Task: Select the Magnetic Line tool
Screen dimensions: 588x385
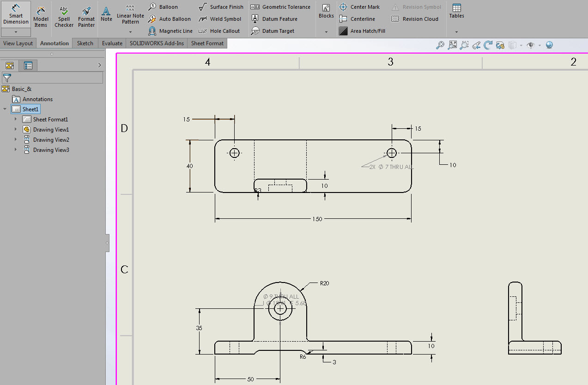Action: (x=170, y=31)
